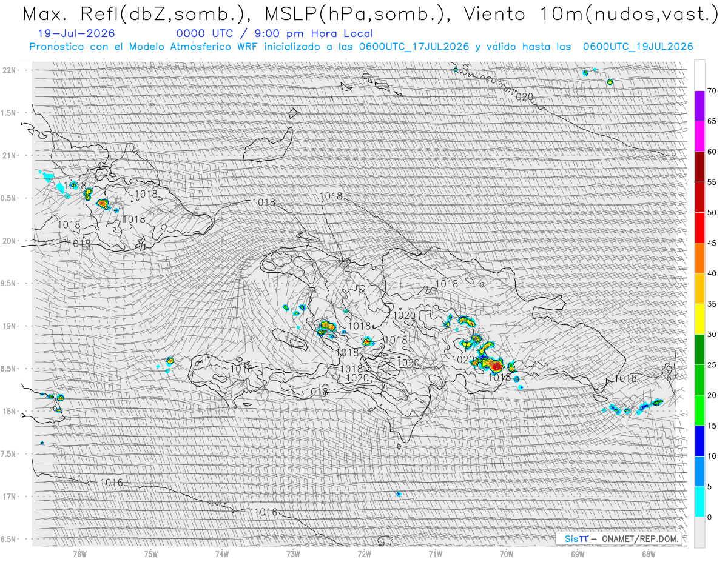Click the dark blue 10–15 dBZ swatch
The width and height of the screenshot is (728, 562).
[699, 441]
